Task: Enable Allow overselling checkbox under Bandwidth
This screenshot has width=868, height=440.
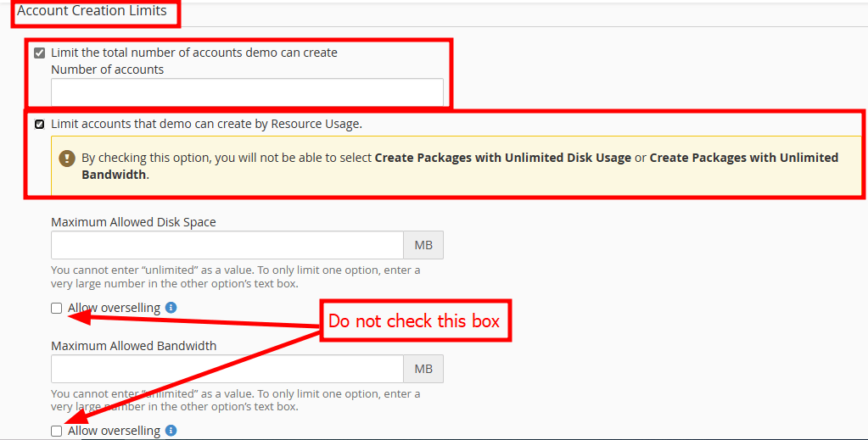Action: pos(57,431)
